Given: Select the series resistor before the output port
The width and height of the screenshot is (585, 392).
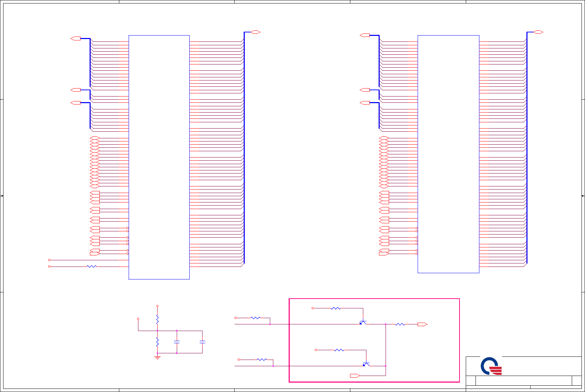Looking at the screenshot, I should (400, 324).
